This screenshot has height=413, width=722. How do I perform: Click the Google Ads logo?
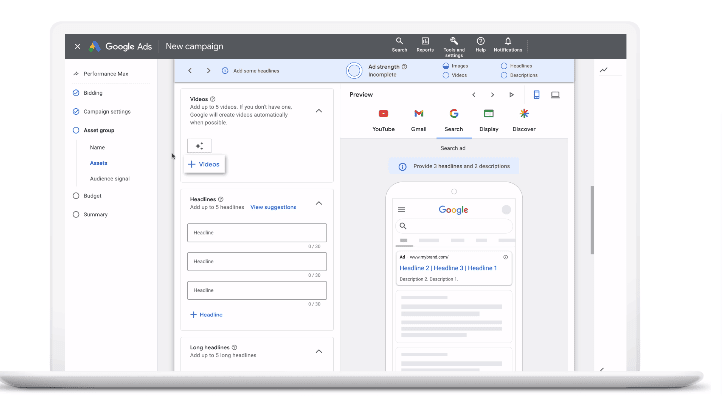coord(120,47)
